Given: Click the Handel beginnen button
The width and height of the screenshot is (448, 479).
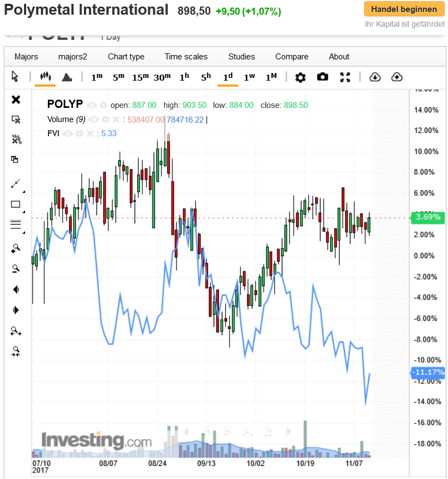Looking at the screenshot, I should pyautogui.click(x=404, y=9).
